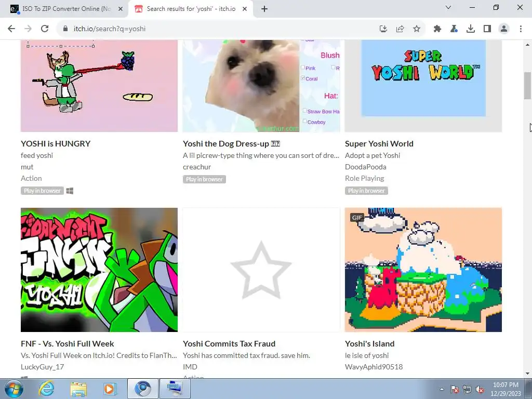
Task: Go back to previous page
Action: click(x=11, y=29)
